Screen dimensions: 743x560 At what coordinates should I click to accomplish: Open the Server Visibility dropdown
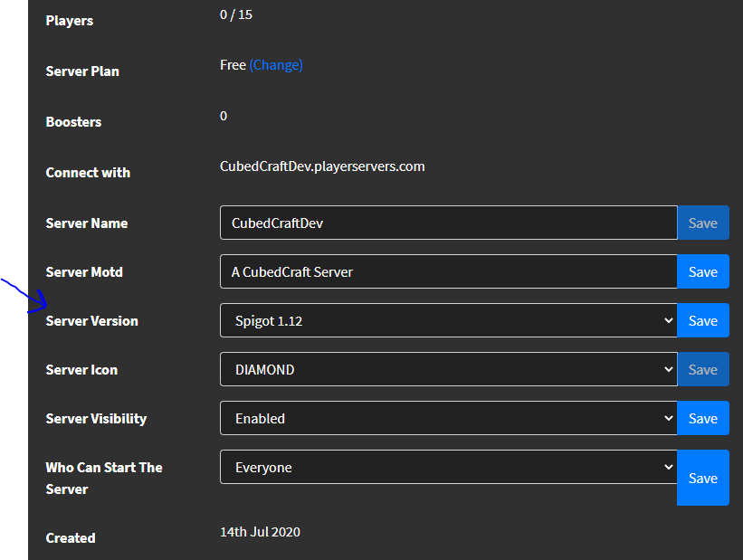(448, 418)
